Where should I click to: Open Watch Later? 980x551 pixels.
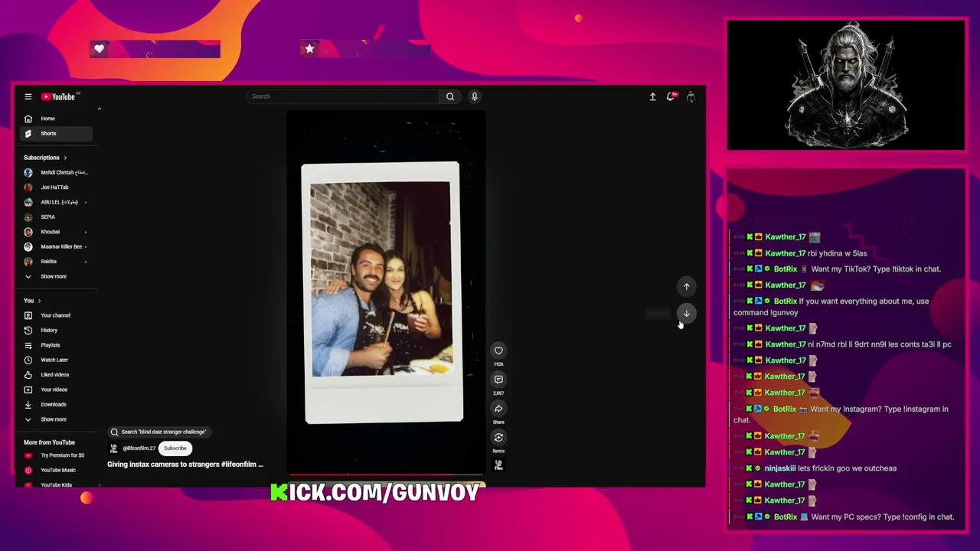pyautogui.click(x=56, y=360)
